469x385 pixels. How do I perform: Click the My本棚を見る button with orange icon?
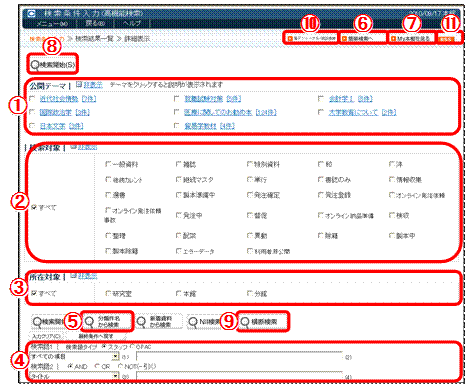(413, 38)
